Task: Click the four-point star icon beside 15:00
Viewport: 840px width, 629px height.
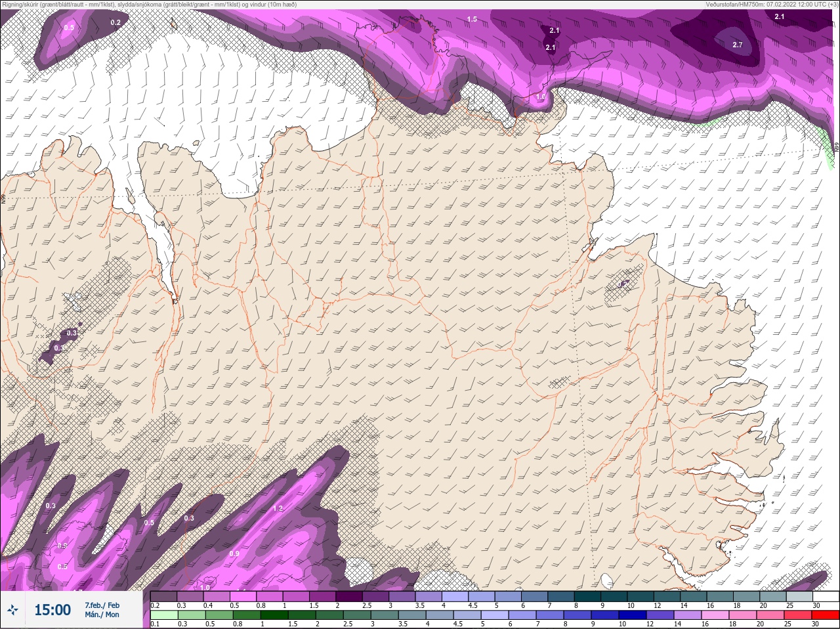Action: [12, 611]
